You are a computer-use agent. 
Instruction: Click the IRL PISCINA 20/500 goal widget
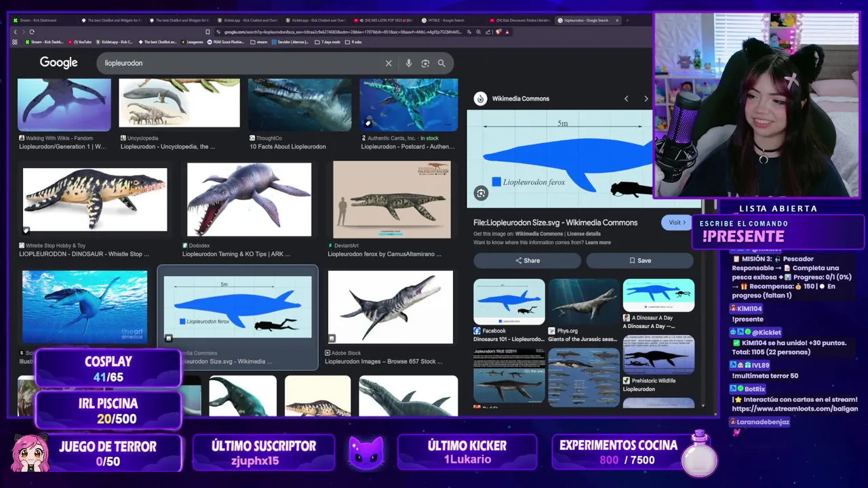point(108,411)
